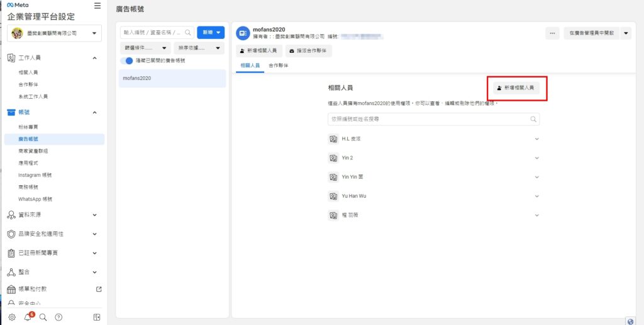The width and height of the screenshot is (644, 325).
Task: Toggle 隱藏已關閉的廣告帳號 switch
Action: click(127, 60)
